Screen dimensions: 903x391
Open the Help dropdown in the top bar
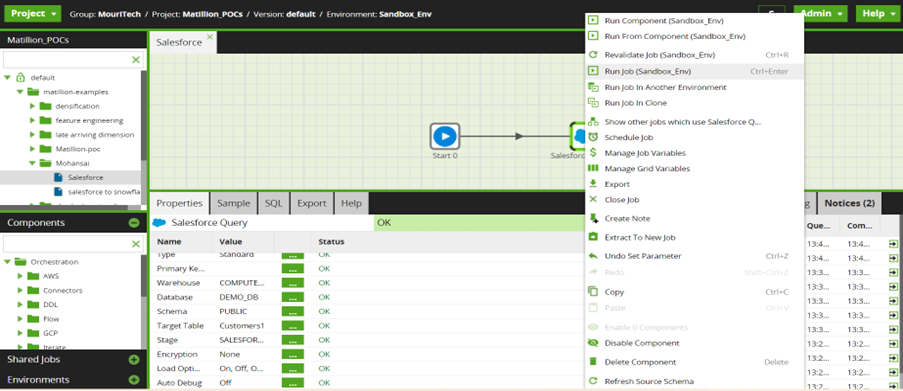coord(878,13)
